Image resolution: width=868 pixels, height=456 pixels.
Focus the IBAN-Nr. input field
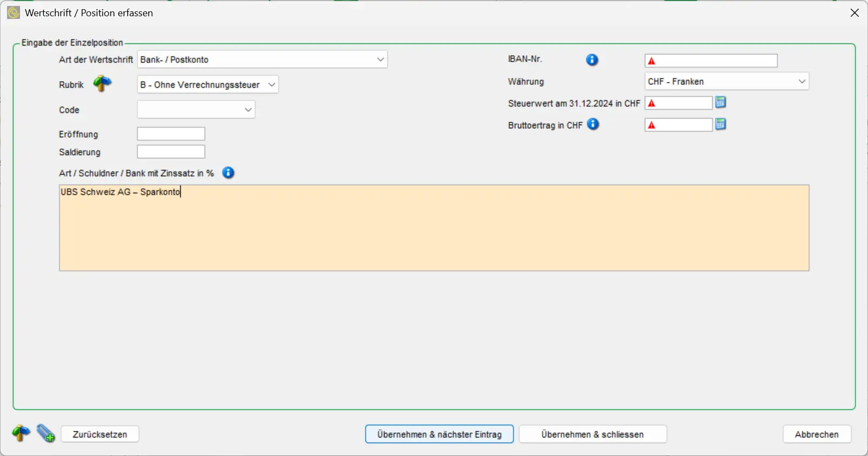click(x=711, y=61)
